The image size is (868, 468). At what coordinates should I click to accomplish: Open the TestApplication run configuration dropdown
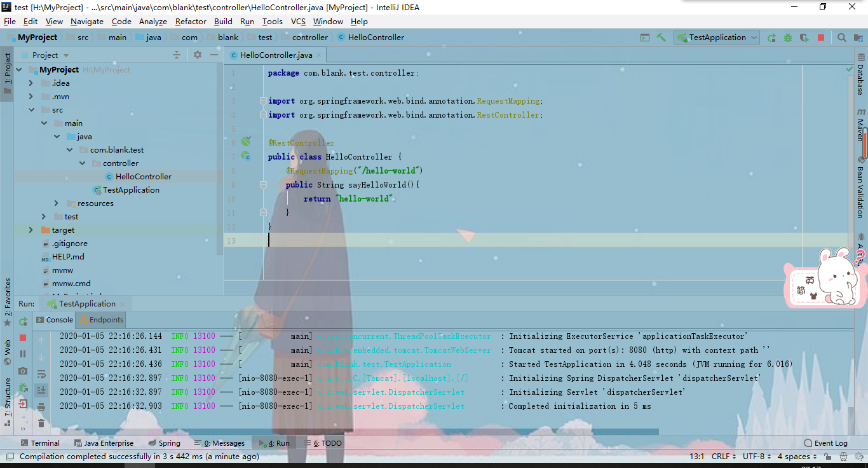pyautogui.click(x=717, y=38)
